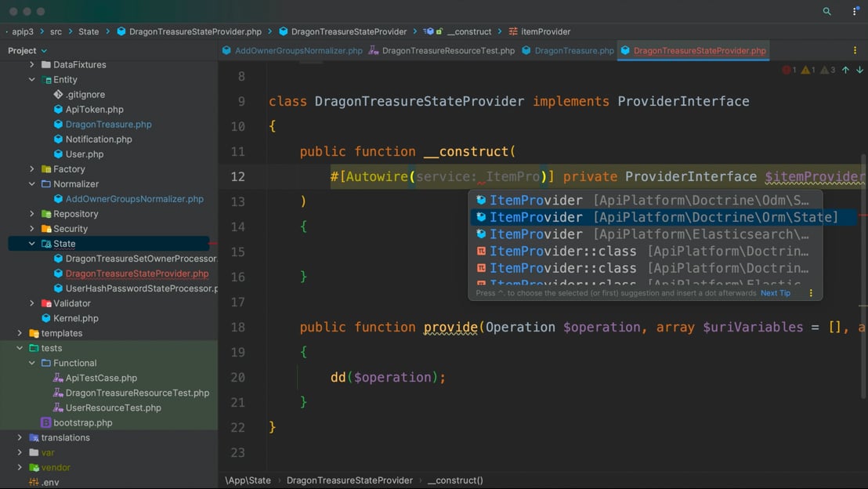Switch to the DragonTreasure.php tab
868x489 pixels.
click(x=573, y=50)
